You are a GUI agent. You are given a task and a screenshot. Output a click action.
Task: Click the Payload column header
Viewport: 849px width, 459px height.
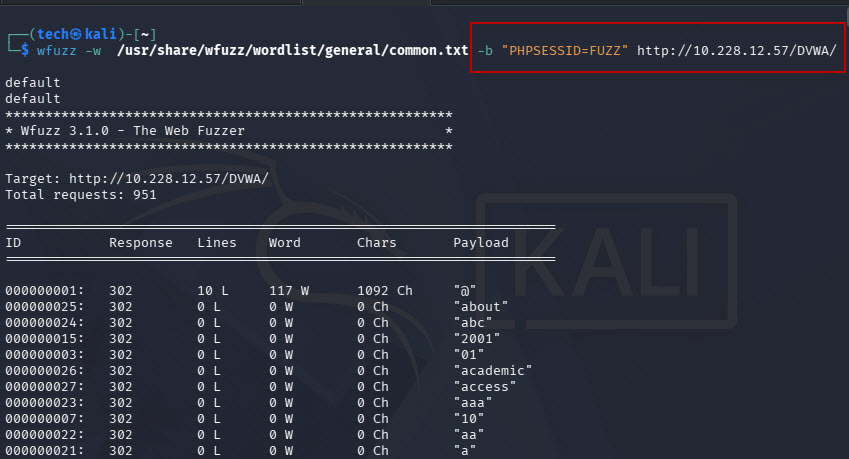[x=481, y=243]
